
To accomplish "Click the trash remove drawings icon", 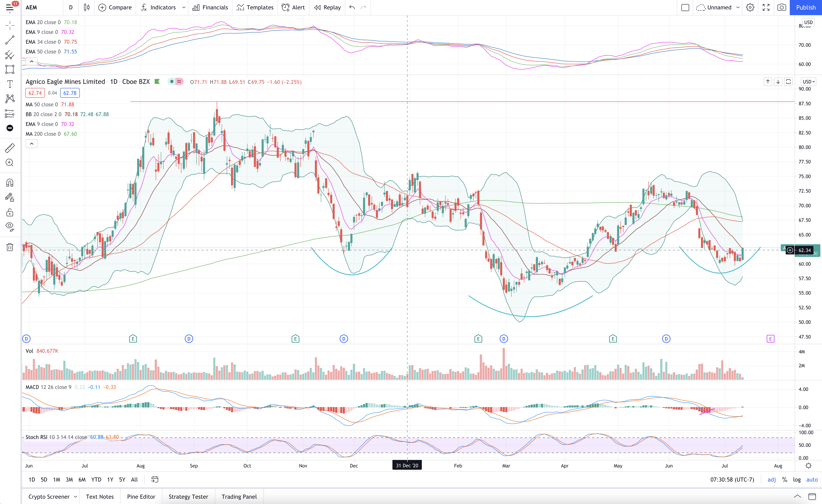I will [x=10, y=247].
